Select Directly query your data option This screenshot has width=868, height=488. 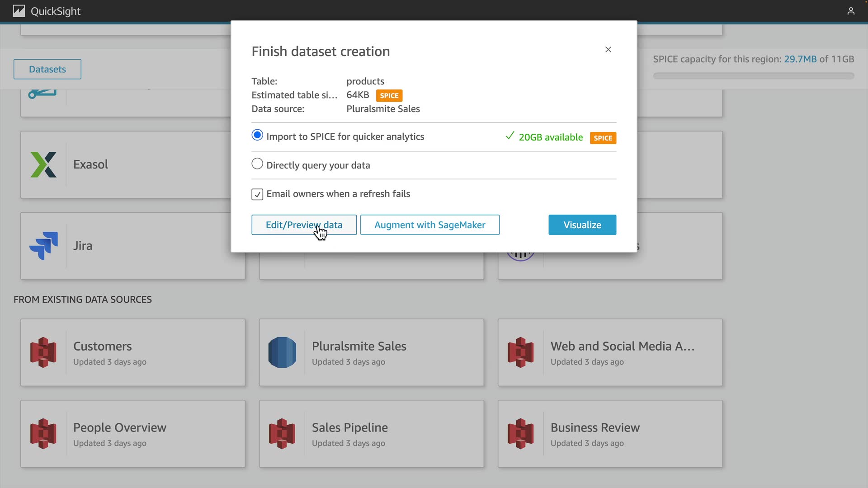(257, 164)
